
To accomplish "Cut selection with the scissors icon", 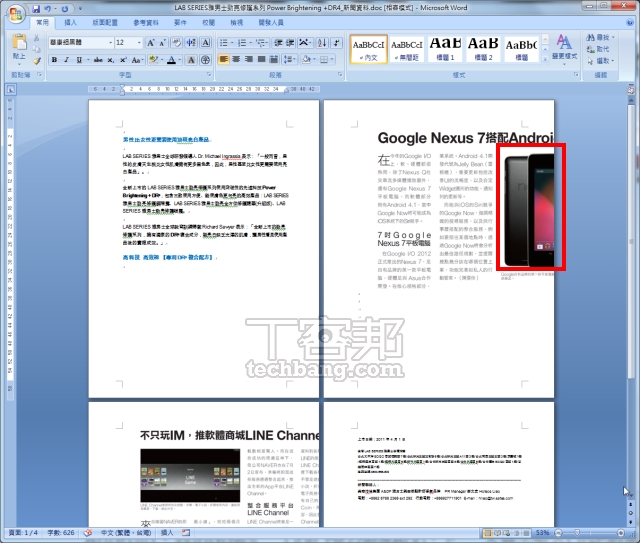I will (37, 38).
